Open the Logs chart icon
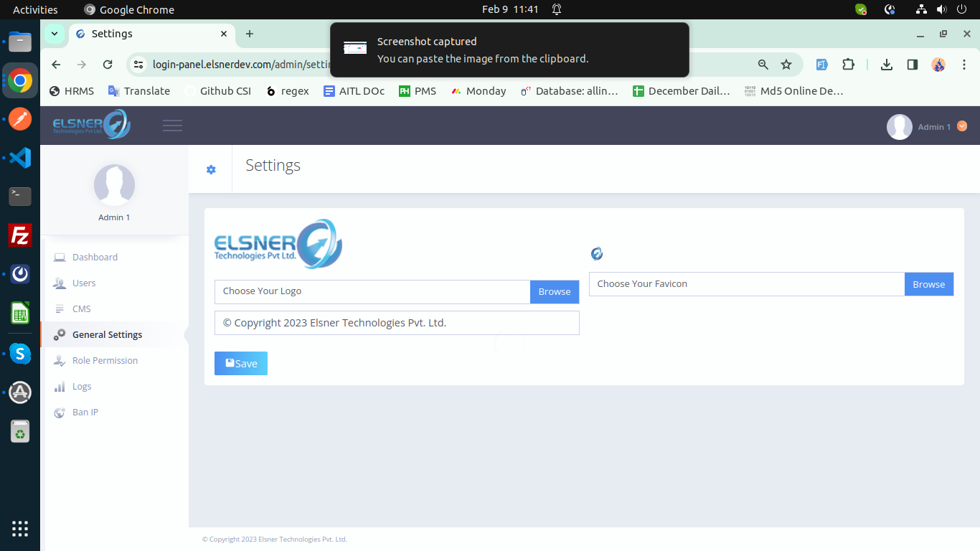This screenshot has width=980, height=551. click(59, 386)
